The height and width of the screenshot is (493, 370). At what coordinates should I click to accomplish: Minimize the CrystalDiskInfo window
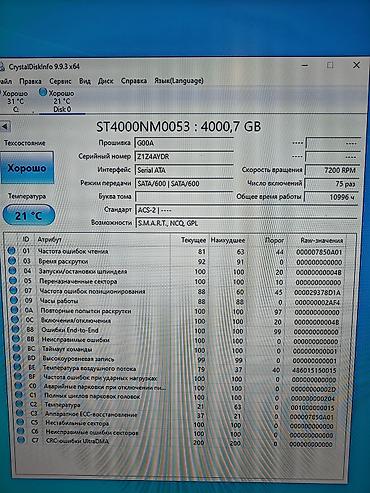pyautogui.click(x=305, y=65)
